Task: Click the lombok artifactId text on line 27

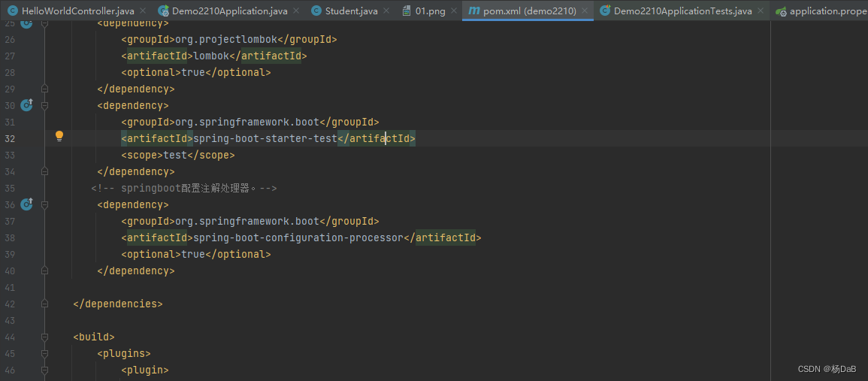Action: 211,56
